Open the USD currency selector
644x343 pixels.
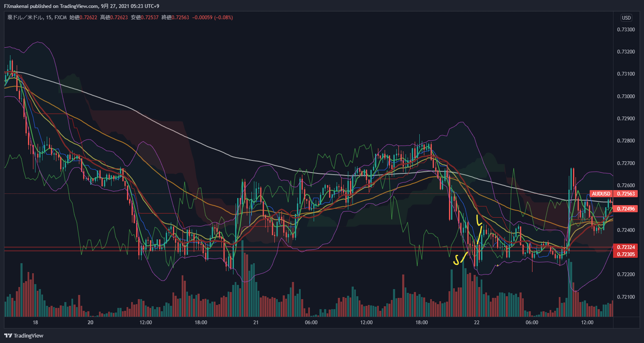[x=626, y=18]
